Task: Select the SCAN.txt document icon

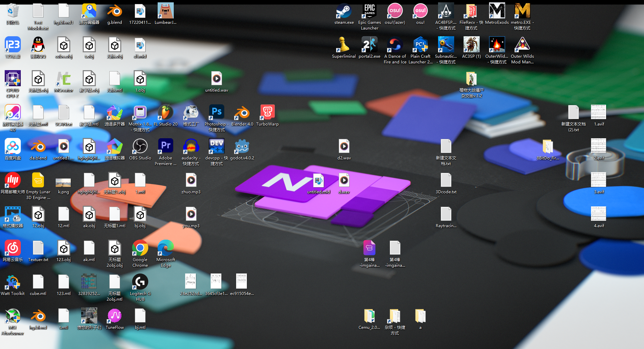Action: point(64,113)
